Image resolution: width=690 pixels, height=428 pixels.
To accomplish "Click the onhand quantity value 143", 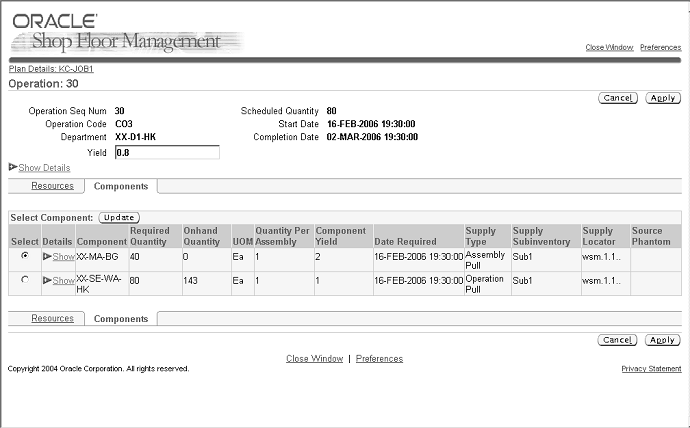I will (190, 280).
